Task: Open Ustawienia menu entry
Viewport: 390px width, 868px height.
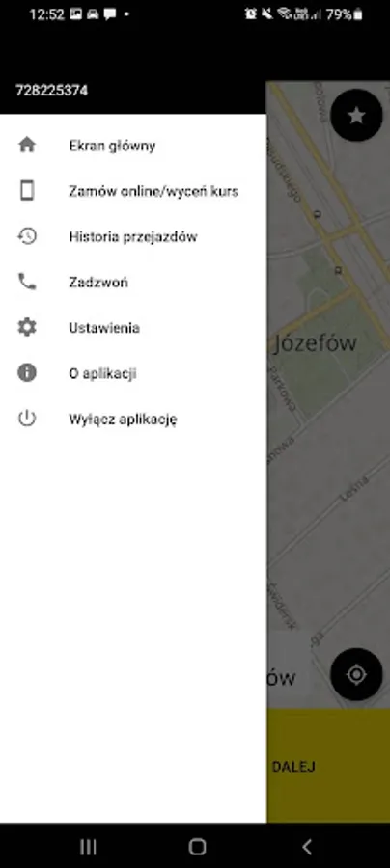Action: pyautogui.click(x=133, y=327)
